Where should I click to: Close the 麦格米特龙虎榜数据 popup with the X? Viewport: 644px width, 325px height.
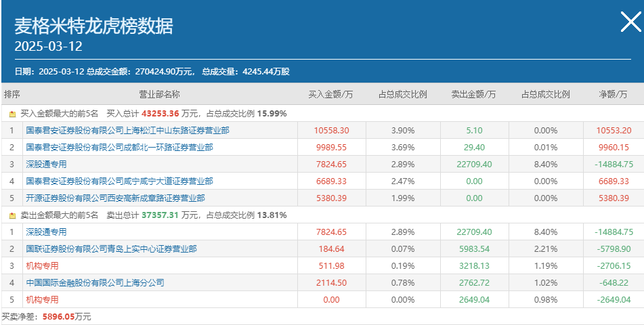pyautogui.click(x=630, y=22)
